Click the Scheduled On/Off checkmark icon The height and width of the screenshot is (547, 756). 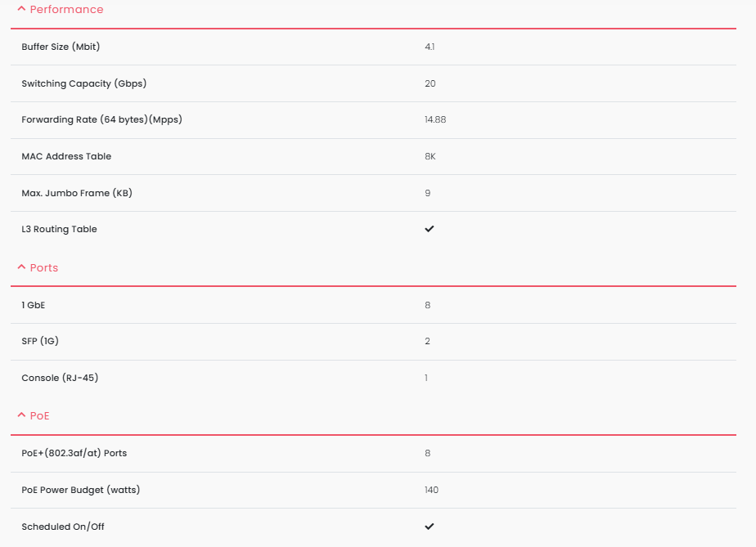430,527
